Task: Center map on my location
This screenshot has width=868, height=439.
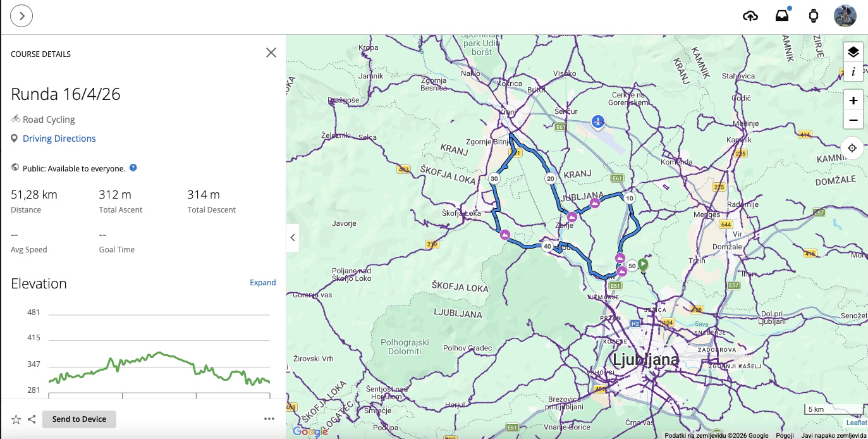Action: tap(852, 148)
